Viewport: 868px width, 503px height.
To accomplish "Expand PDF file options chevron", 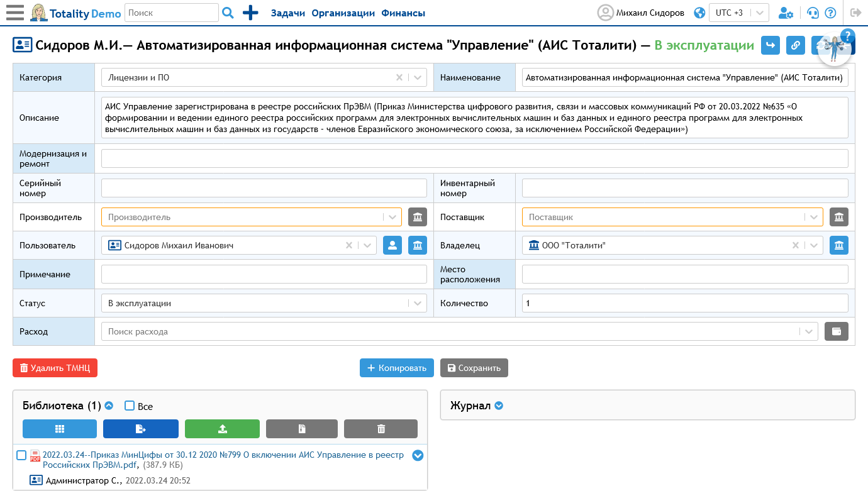I will 418,455.
